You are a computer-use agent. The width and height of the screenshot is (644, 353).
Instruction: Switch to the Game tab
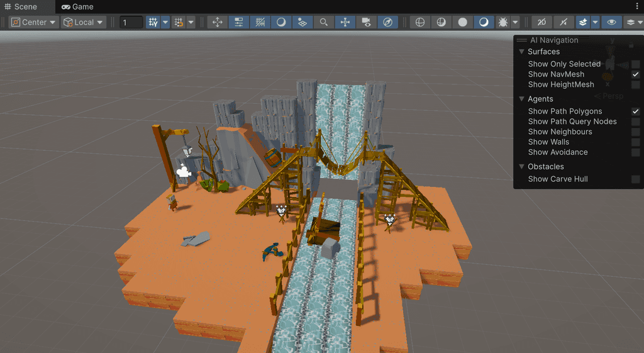[x=77, y=6]
